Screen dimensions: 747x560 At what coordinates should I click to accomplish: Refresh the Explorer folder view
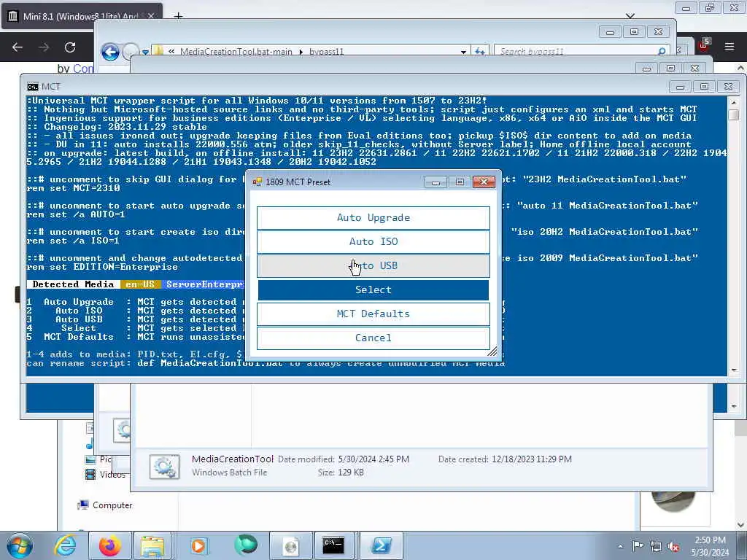480,52
